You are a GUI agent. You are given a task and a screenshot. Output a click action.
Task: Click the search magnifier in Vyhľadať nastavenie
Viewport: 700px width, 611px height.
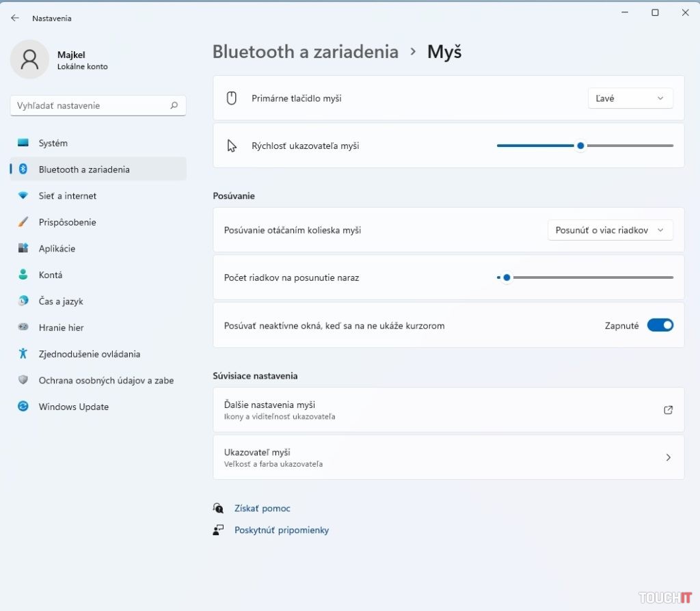pyautogui.click(x=174, y=105)
